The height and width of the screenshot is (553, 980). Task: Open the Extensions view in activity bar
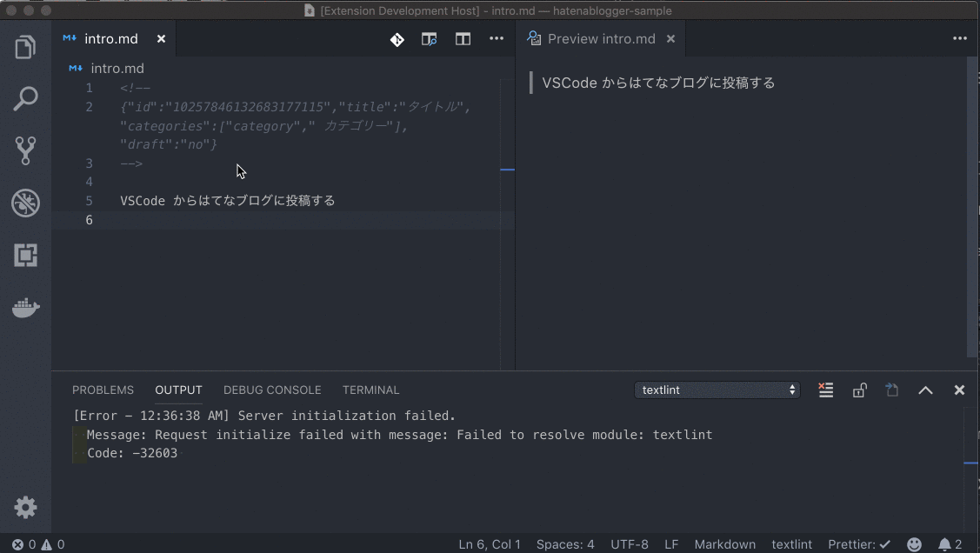click(25, 255)
